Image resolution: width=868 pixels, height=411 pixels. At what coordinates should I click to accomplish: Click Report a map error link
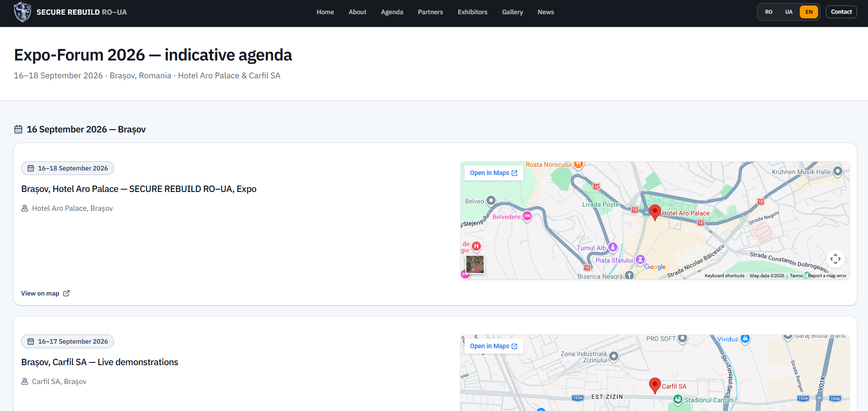[x=827, y=276]
